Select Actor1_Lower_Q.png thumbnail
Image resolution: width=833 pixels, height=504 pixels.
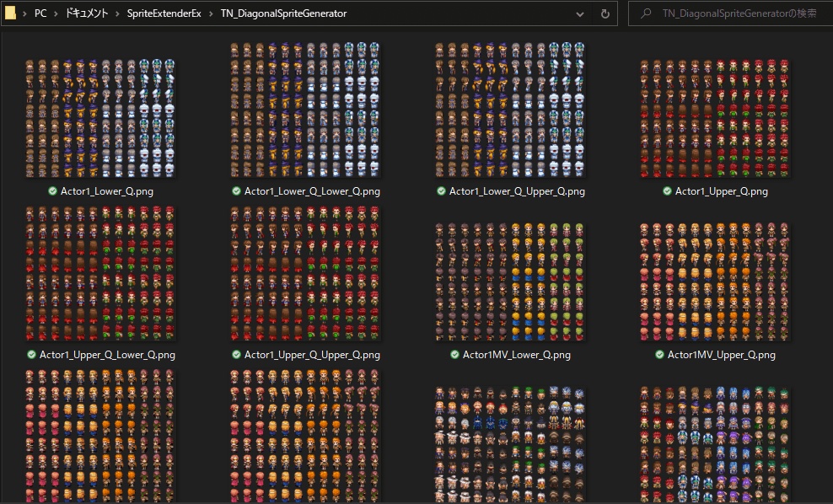pyautogui.click(x=100, y=118)
